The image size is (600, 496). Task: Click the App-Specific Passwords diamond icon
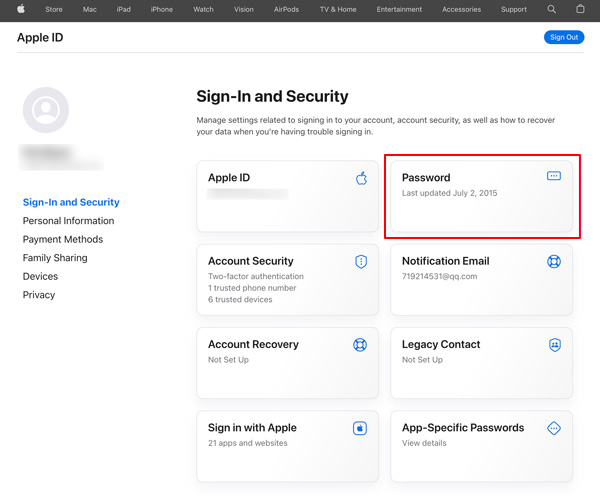(554, 428)
